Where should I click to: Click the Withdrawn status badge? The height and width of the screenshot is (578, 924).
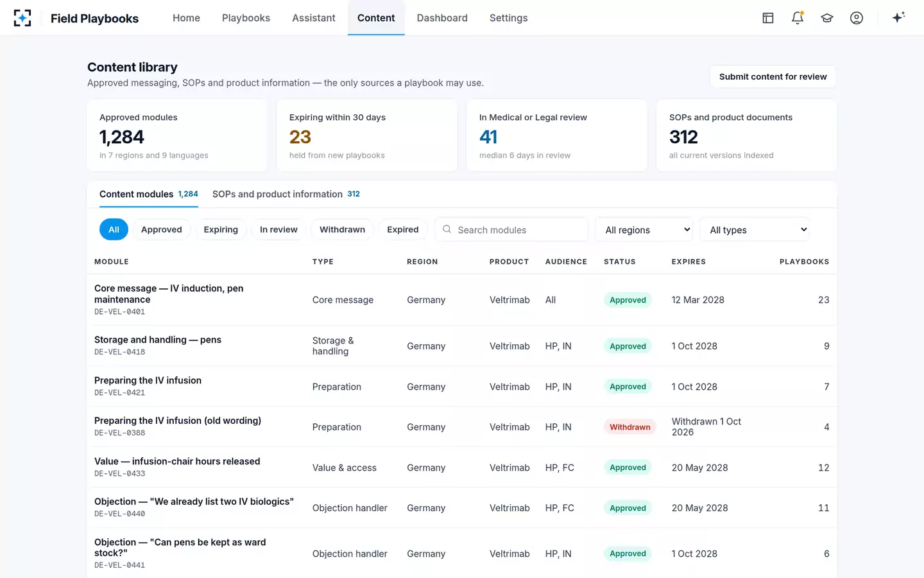pos(629,427)
